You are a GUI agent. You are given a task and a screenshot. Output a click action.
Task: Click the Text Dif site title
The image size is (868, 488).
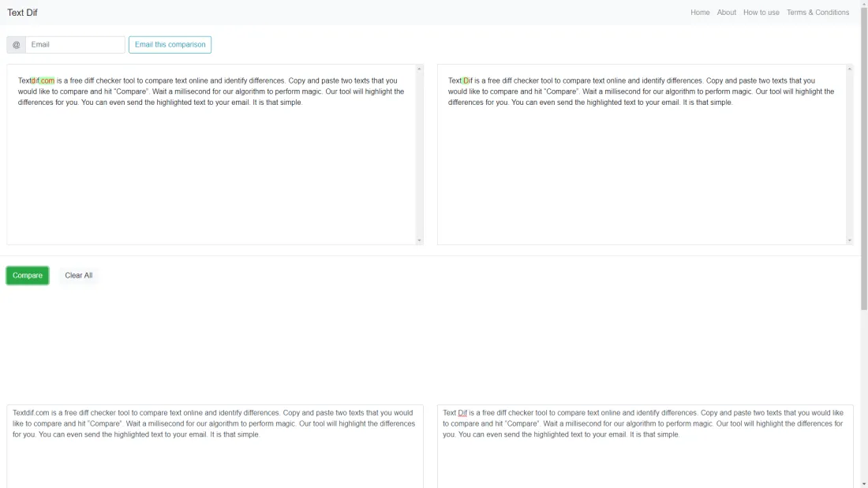pyautogui.click(x=22, y=12)
